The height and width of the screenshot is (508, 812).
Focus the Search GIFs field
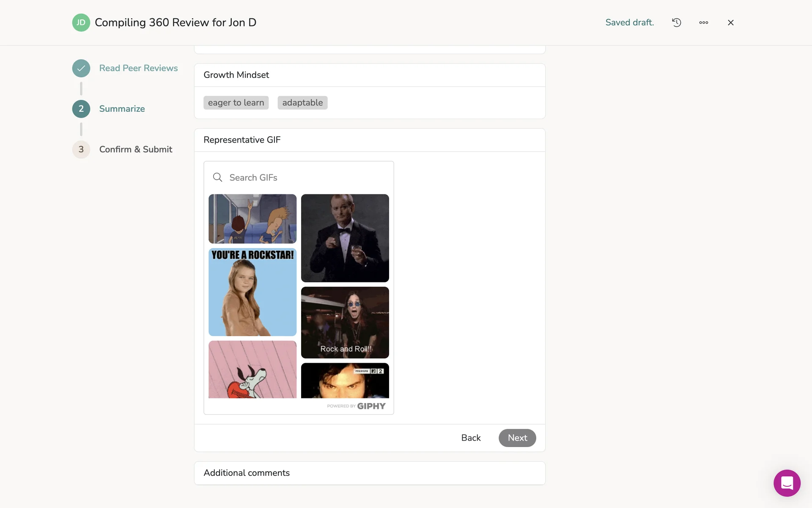pyautogui.click(x=304, y=177)
